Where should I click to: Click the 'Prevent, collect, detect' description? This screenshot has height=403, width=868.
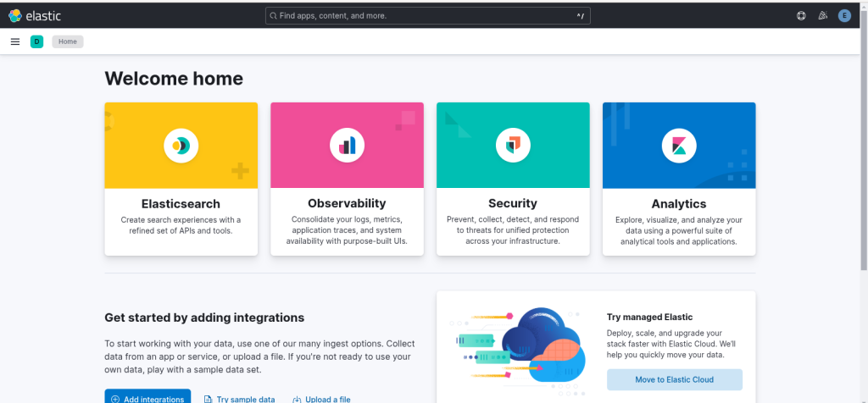[513, 230]
